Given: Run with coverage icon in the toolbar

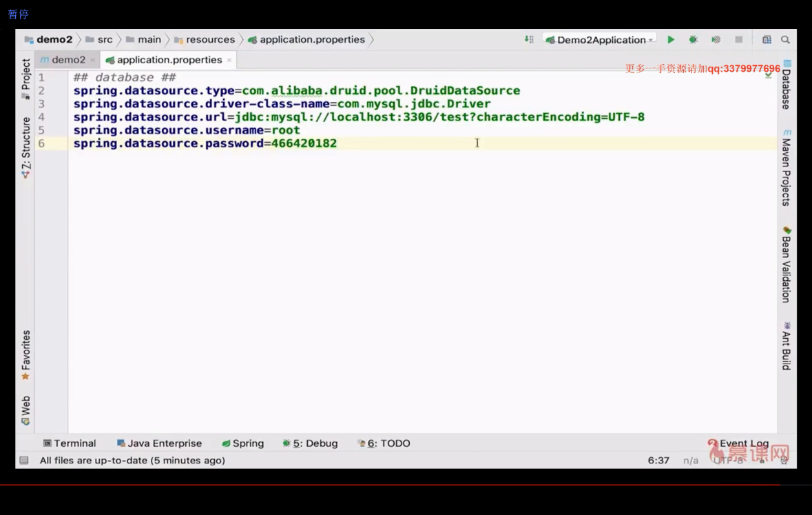Looking at the screenshot, I should 716,40.
